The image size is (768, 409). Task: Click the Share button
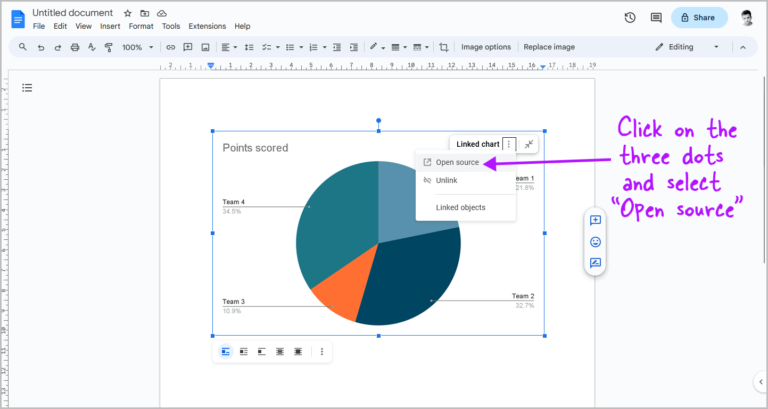point(699,18)
